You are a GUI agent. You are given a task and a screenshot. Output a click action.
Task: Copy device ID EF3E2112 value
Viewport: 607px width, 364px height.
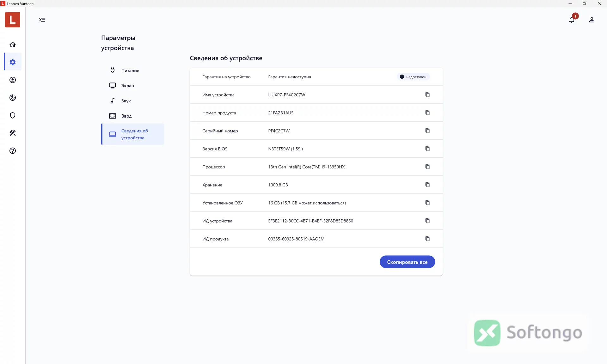(x=427, y=221)
